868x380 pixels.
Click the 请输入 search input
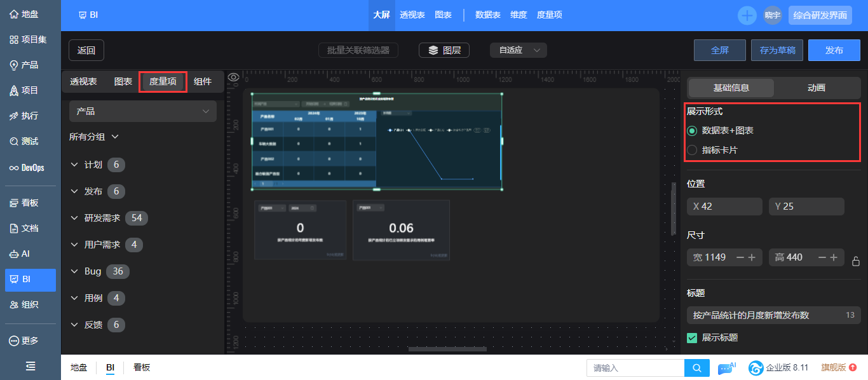tap(635, 368)
